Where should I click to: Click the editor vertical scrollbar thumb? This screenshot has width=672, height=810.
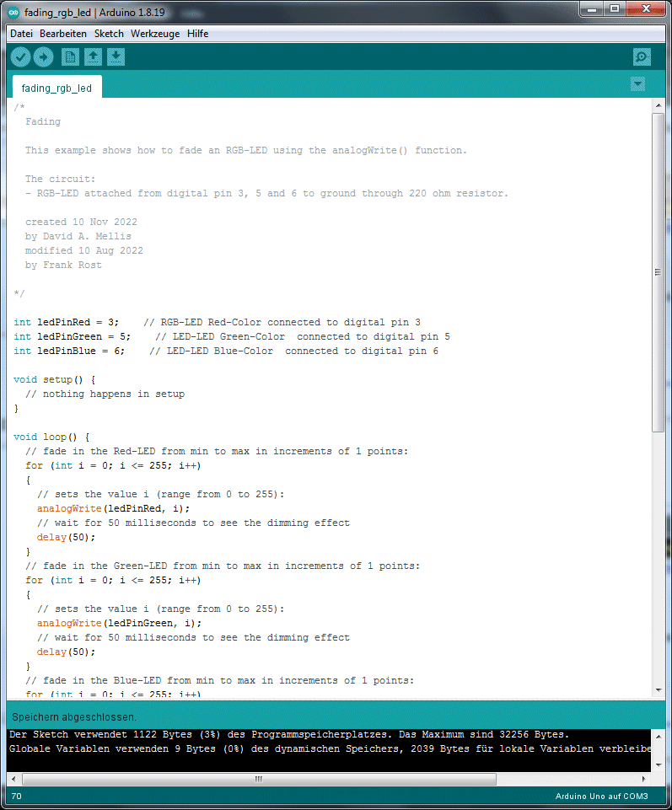click(x=658, y=272)
